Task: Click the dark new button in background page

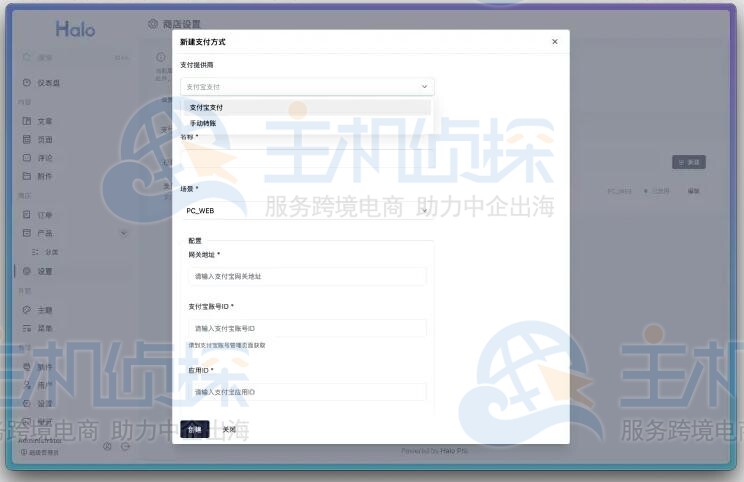Action: pos(689,162)
